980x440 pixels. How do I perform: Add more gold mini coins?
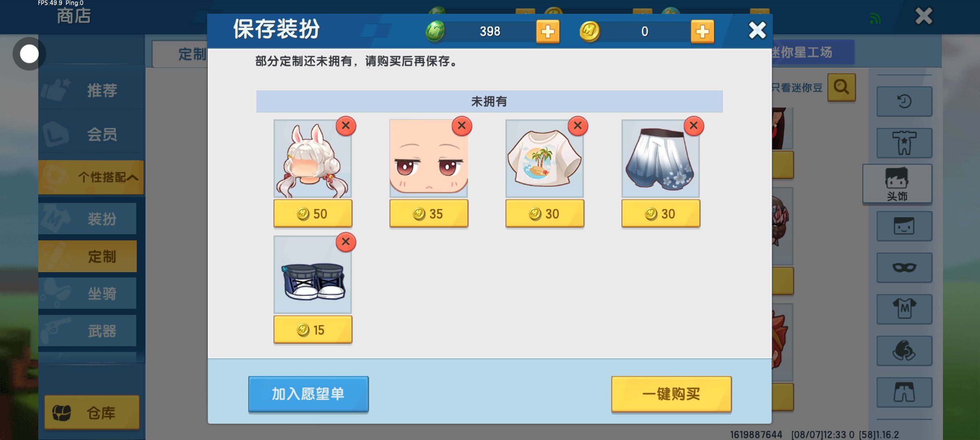pos(702,31)
